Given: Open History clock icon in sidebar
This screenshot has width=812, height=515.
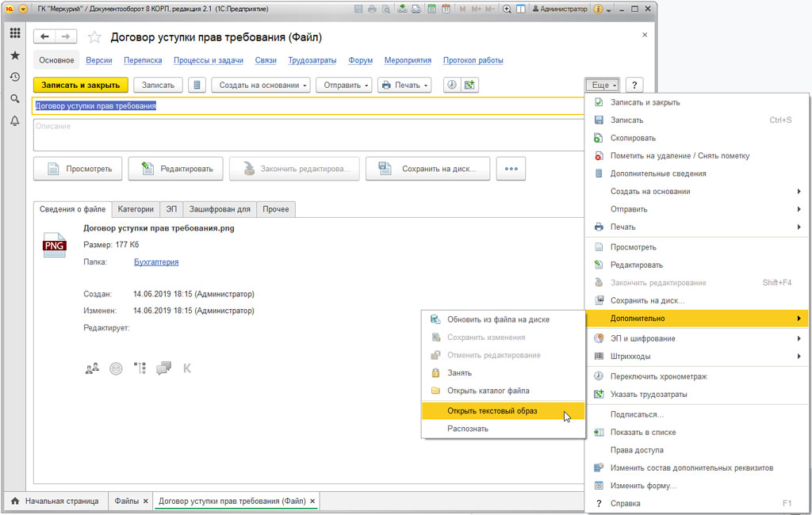Looking at the screenshot, I should click(14, 77).
